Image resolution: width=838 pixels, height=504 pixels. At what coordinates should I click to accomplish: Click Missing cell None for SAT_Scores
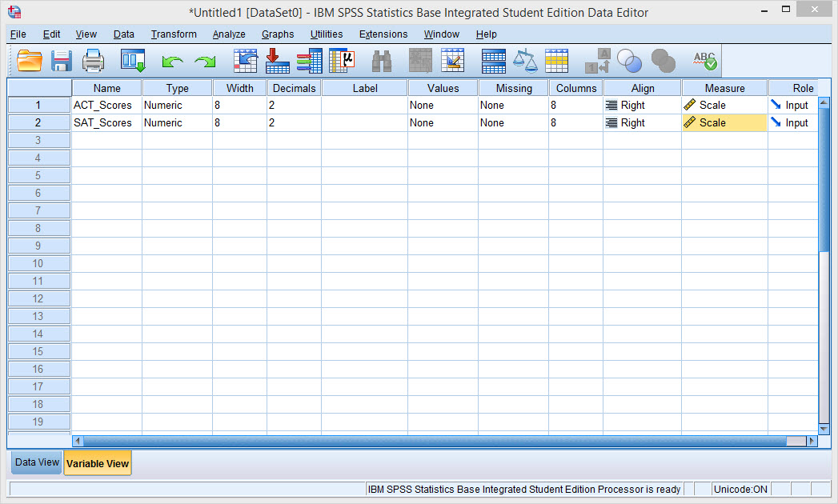[x=514, y=122]
